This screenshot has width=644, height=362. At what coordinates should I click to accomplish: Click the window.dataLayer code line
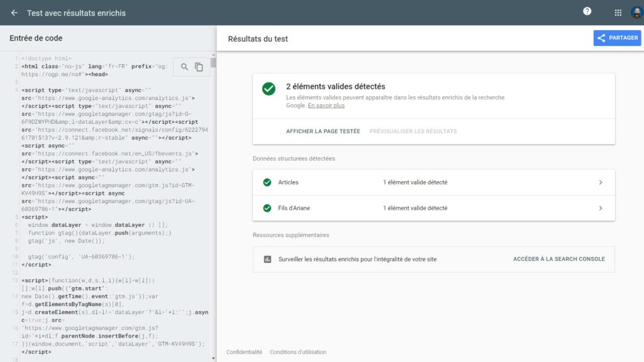[x=97, y=225]
